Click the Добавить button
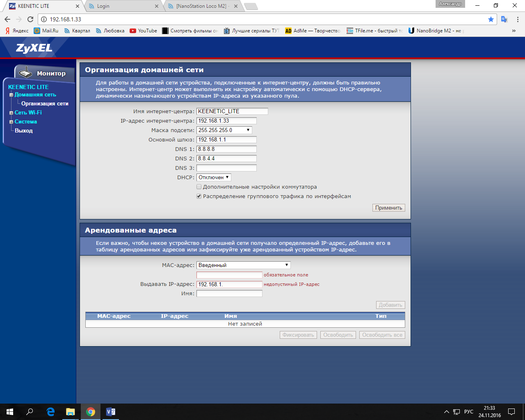This screenshot has width=525, height=420. tap(390, 305)
